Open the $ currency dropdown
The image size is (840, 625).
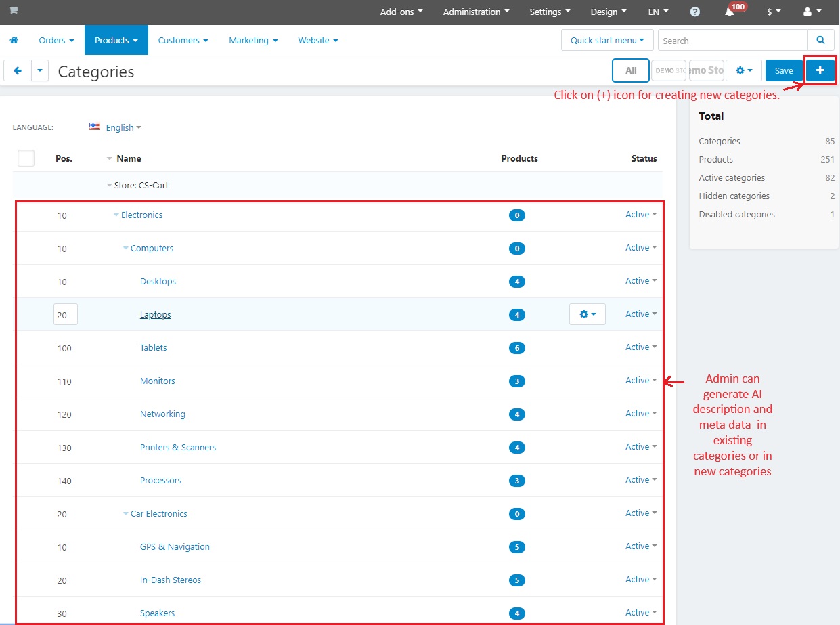774,12
